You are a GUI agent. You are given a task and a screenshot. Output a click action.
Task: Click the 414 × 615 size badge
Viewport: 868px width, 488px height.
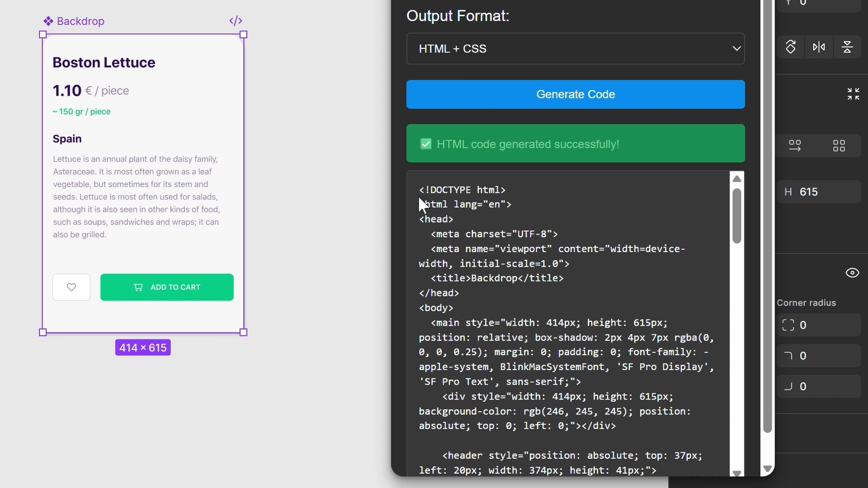[x=143, y=347]
